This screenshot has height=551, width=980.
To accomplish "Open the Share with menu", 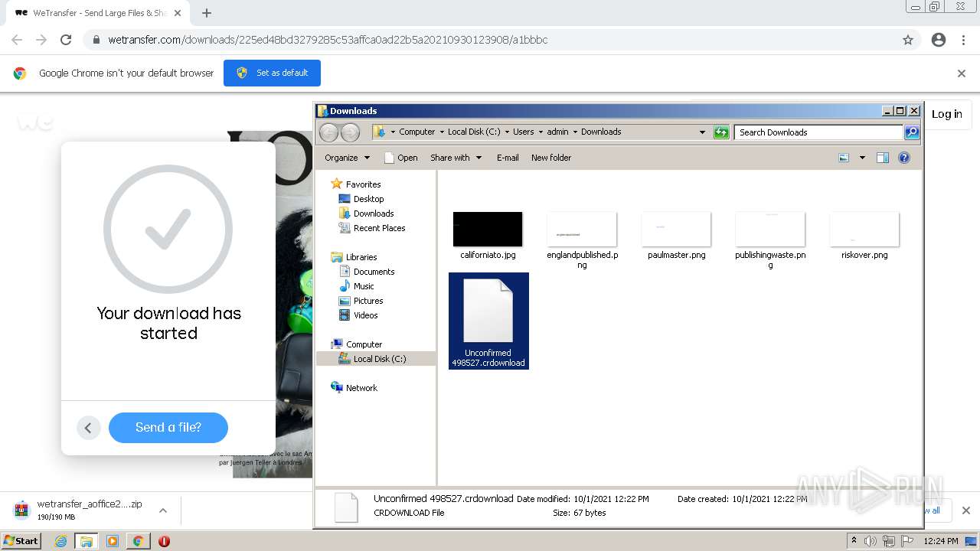I will click(456, 158).
